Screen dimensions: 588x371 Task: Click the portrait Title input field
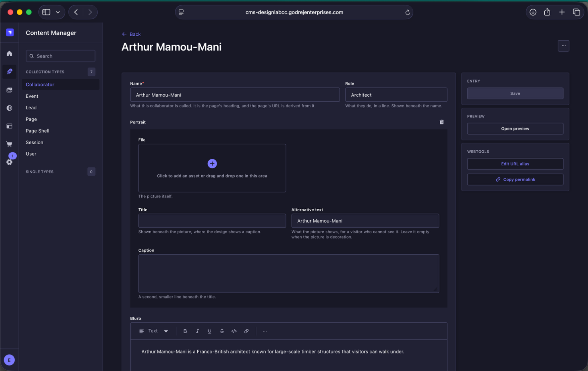click(x=212, y=221)
